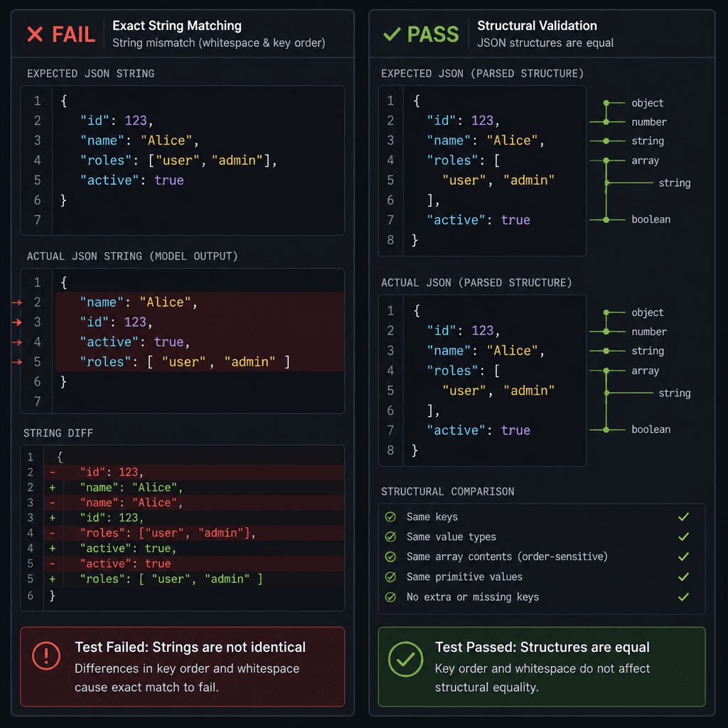The image size is (728, 728).
Task: Click the ACTUAL JSON (PARSED STRUCTURE) label
Action: 476,283
